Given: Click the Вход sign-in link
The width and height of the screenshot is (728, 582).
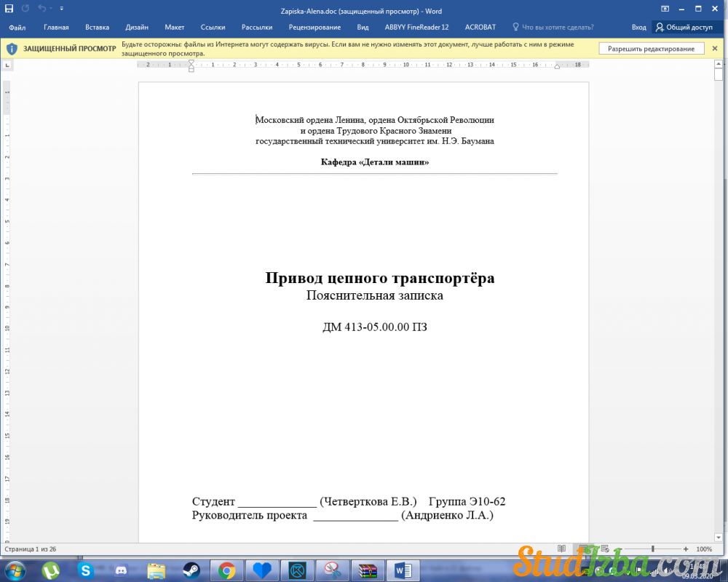Looking at the screenshot, I should click(x=638, y=27).
